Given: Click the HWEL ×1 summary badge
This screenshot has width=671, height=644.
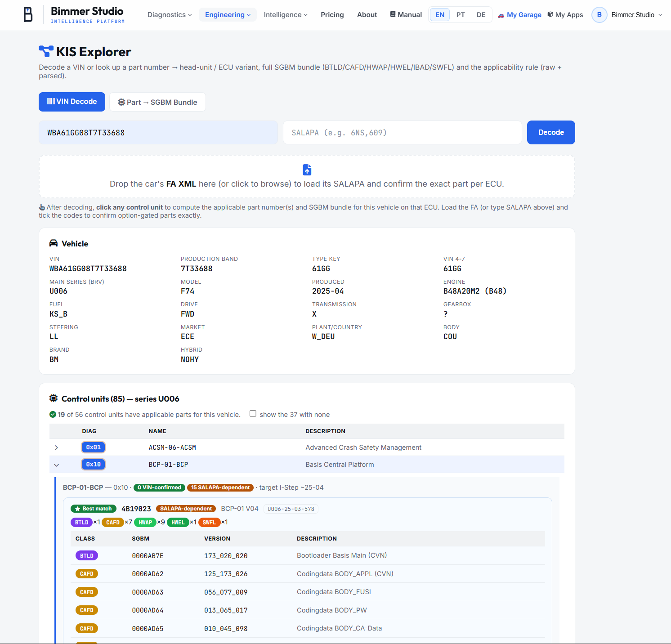Looking at the screenshot, I should [x=178, y=522].
